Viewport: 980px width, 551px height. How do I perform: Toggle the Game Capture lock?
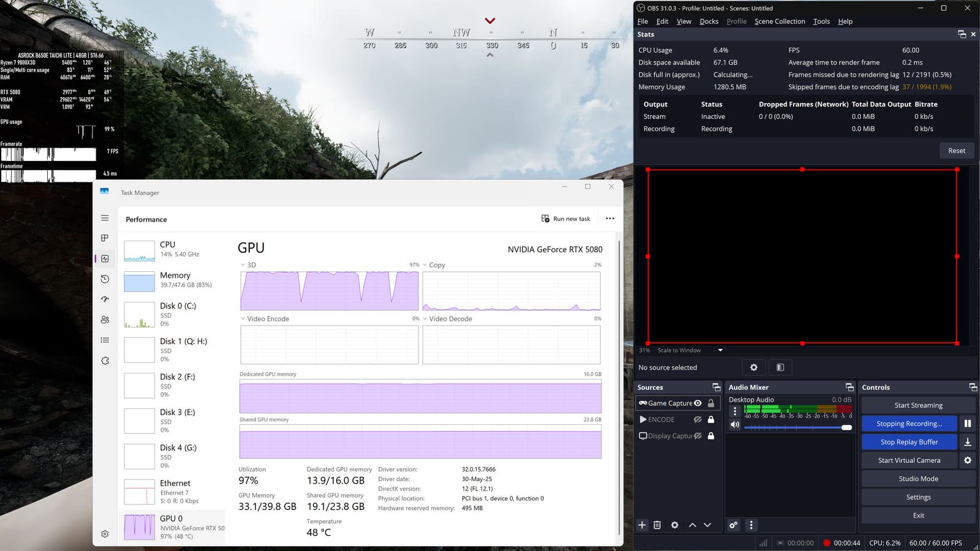click(711, 403)
